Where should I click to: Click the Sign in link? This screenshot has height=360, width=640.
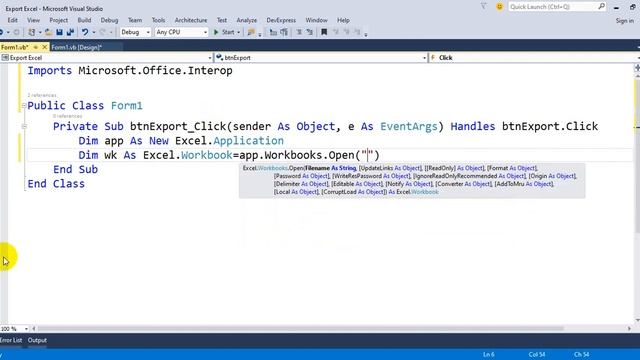click(625, 20)
